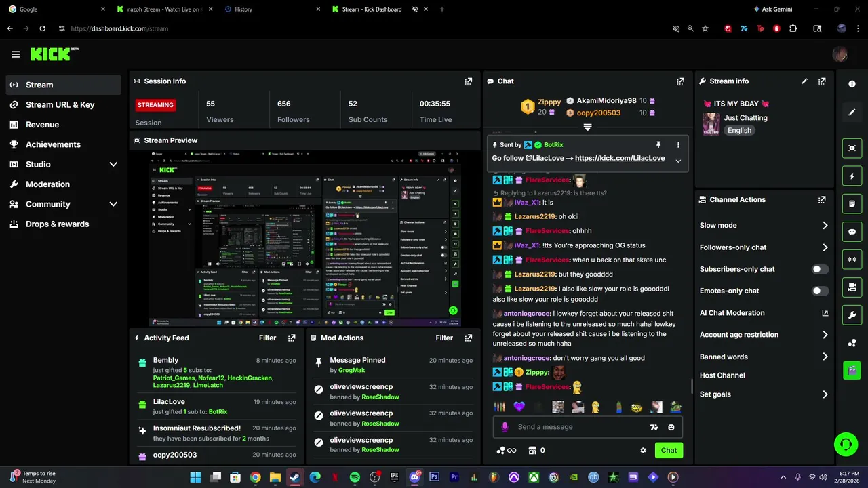
Task: Open Spotify from the taskbar
Action: coord(355,477)
